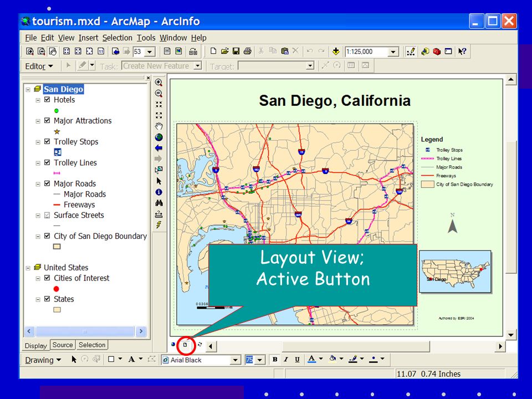Click the fill color paint bucket
The image size is (532, 399).
[332, 359]
